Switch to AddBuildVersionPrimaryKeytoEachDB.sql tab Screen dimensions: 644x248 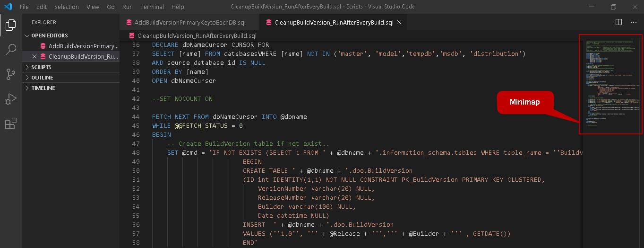[x=189, y=22]
